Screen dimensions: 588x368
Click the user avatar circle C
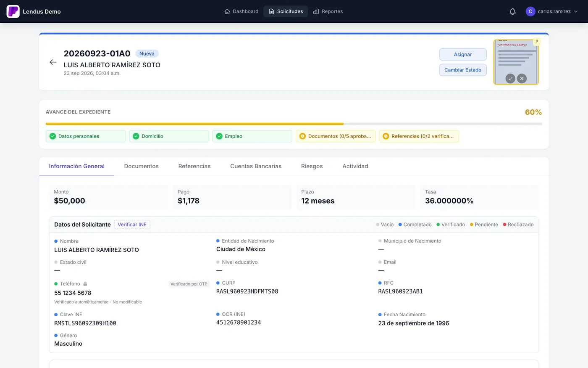[530, 11]
